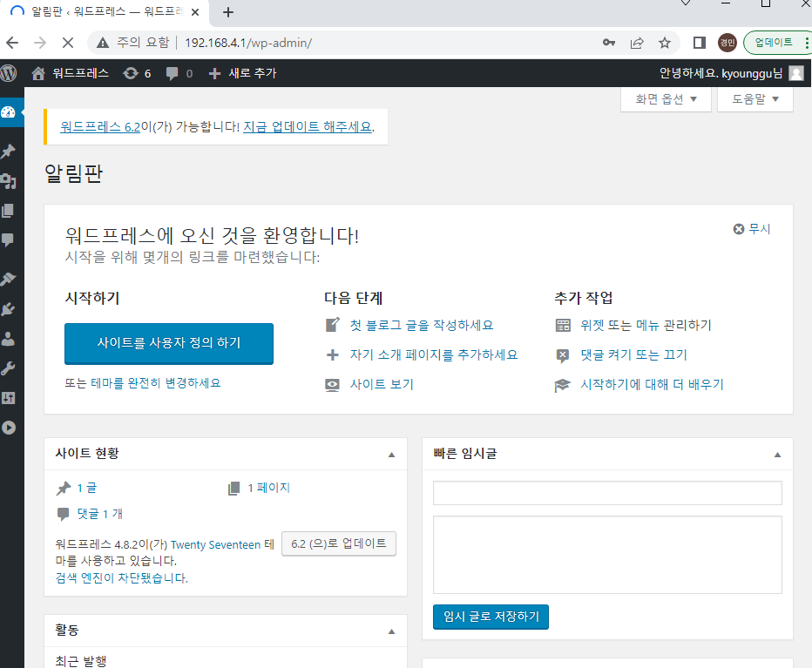The width and height of the screenshot is (812, 668).
Task: Expand the 화면 옵션 dropdown
Action: tap(666, 99)
